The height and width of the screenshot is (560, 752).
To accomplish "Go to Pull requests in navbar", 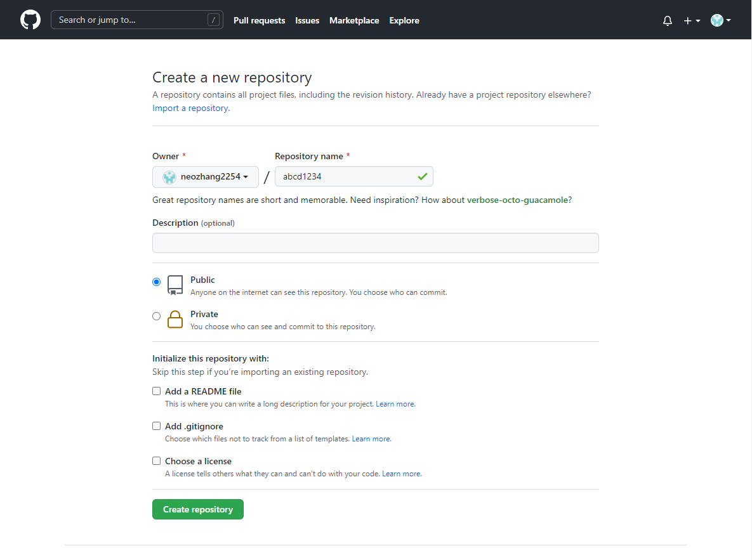I will pyautogui.click(x=259, y=21).
